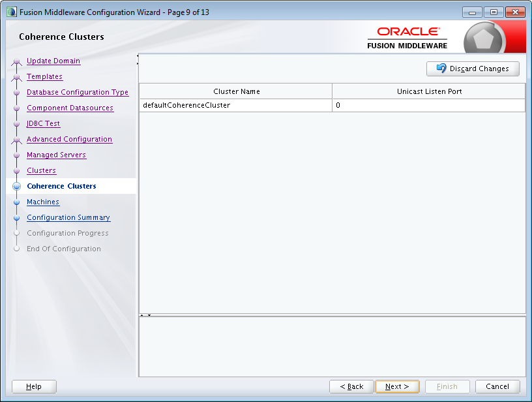
Task: Edit the Unicast Listen Port value cell
Action: (428, 105)
